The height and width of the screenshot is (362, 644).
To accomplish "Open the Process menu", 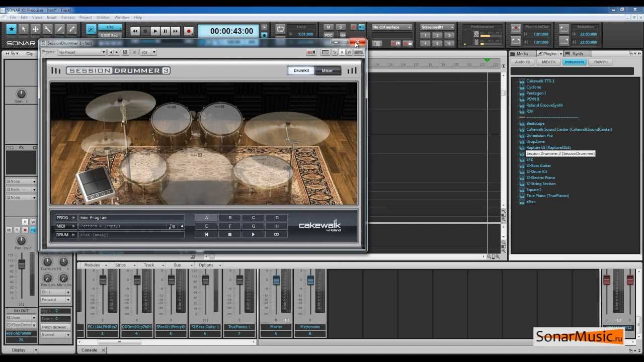I will click(68, 18).
